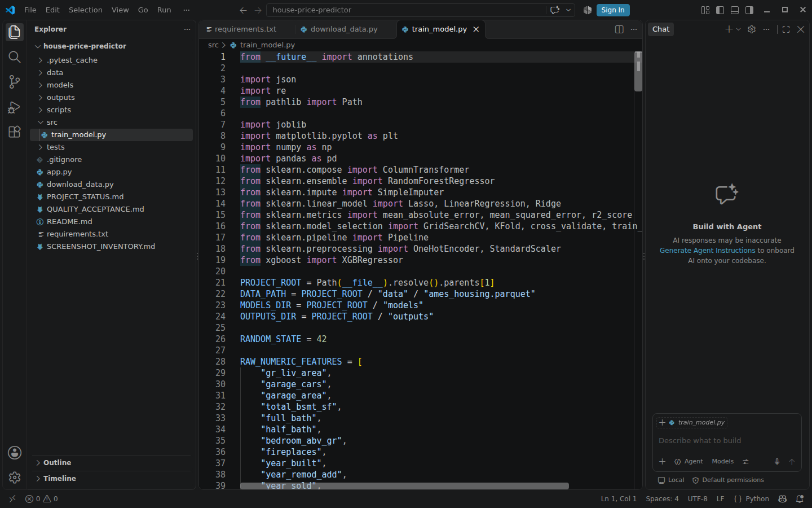Viewport: 812px width, 508px height.
Task: Open the Accounts menu icon
Action: [15, 453]
